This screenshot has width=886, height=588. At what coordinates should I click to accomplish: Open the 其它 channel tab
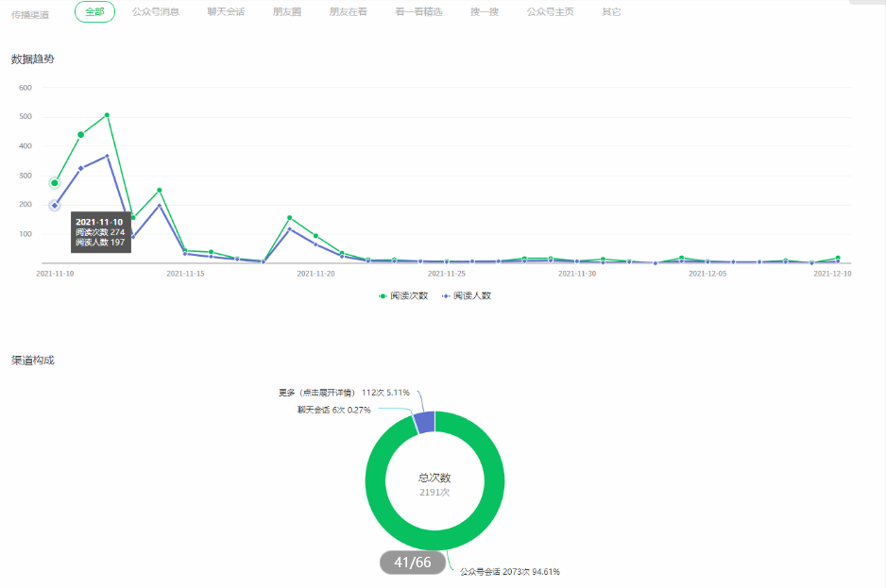(611, 12)
